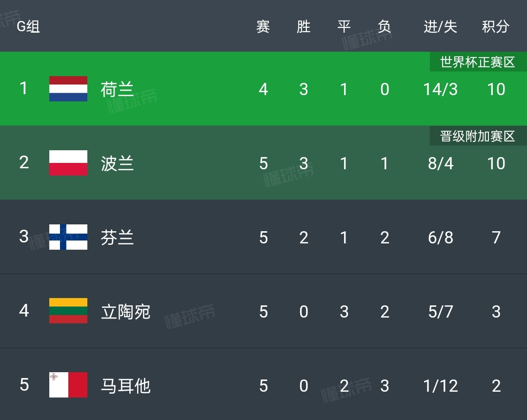Click the Lithuania flag icon
The width and height of the screenshot is (527, 420).
point(68,311)
